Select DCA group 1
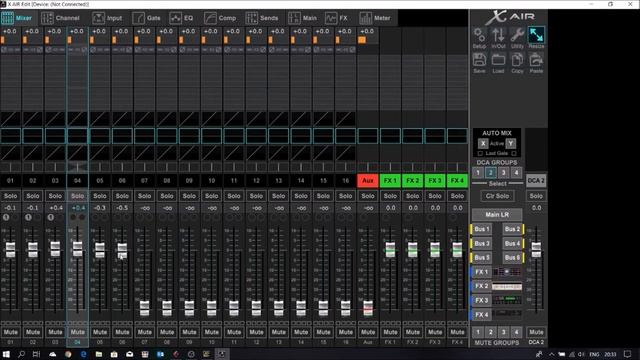The image size is (640, 360). [x=478, y=173]
